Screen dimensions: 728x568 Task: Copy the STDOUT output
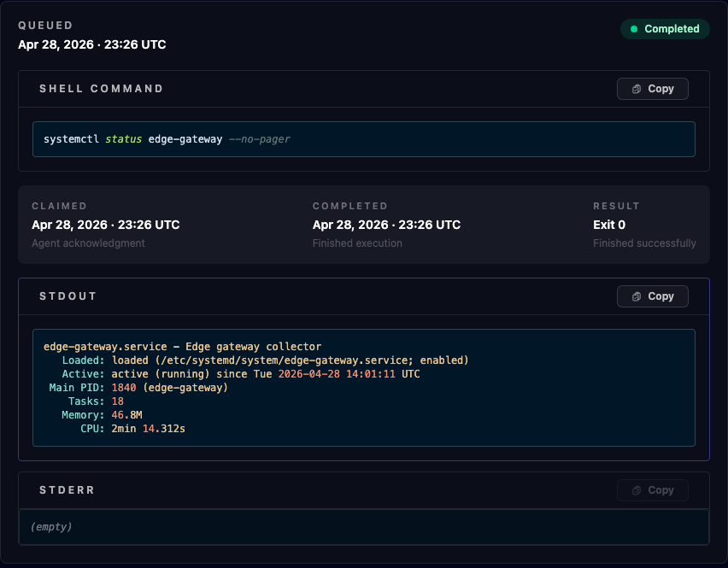[652, 296]
